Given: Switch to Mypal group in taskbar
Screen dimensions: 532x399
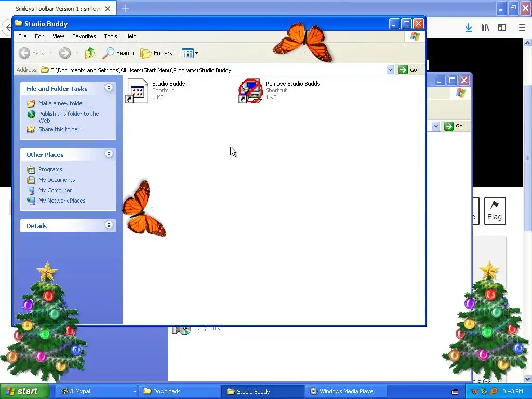Looking at the screenshot, I should tap(96, 391).
